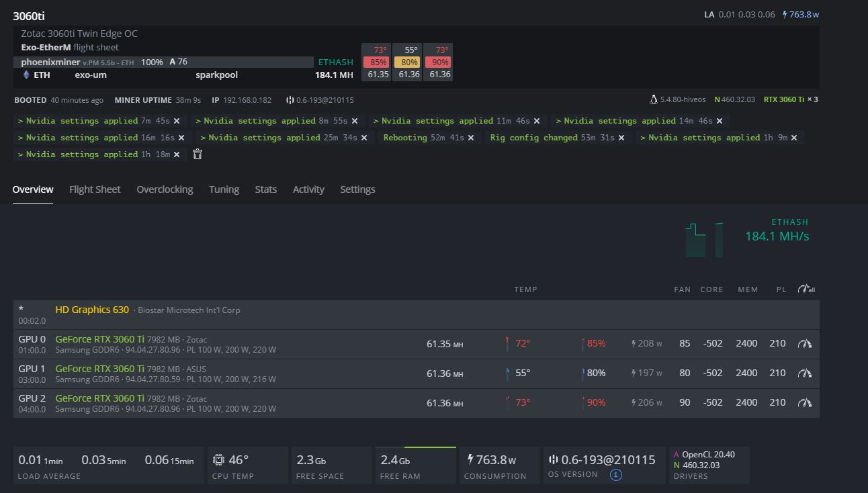Go to the Activity tab

click(x=308, y=189)
